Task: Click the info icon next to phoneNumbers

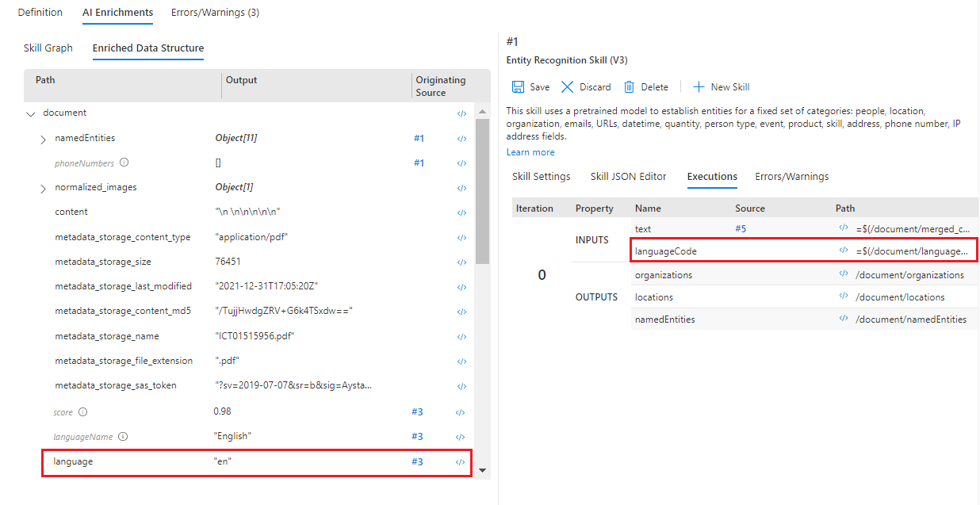Action: click(x=124, y=163)
